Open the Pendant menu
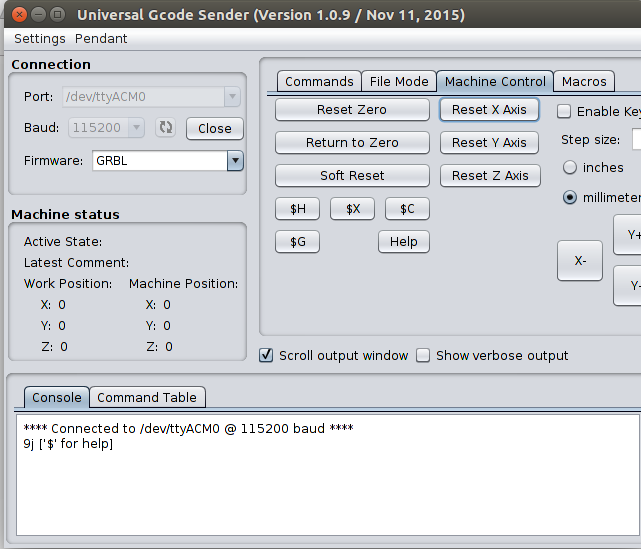 click(x=101, y=38)
